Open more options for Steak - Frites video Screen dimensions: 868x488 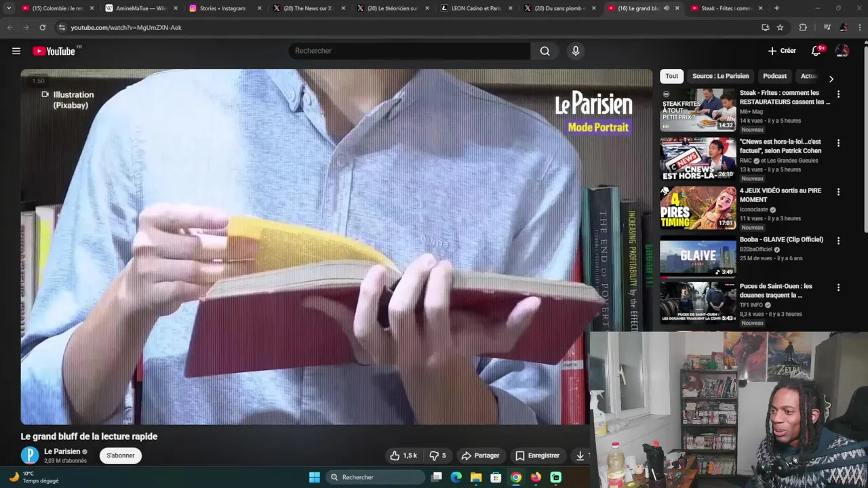(838, 94)
